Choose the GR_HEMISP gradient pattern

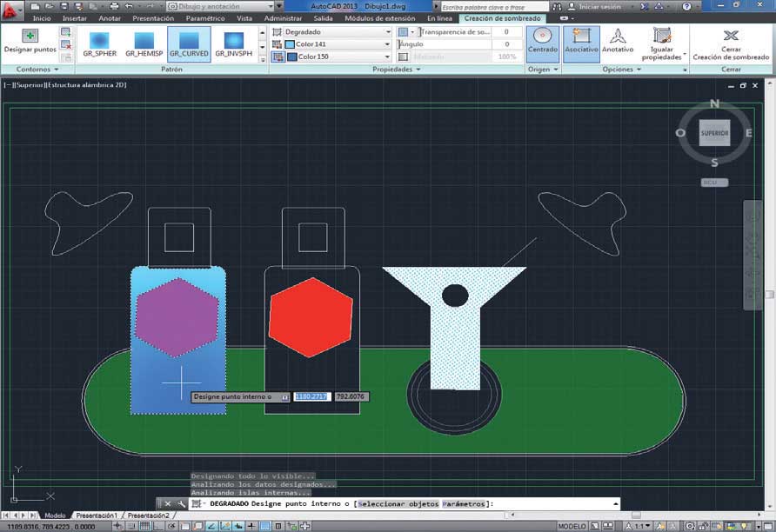click(144, 41)
